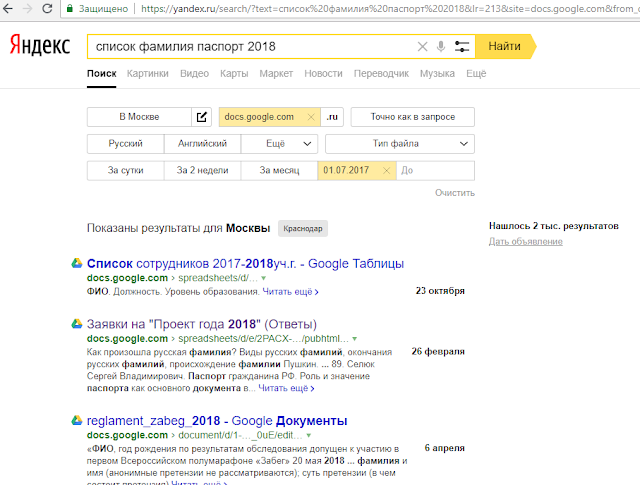640x485 pixels.
Task: Toggle the В Москве region filter
Action: coord(139,117)
